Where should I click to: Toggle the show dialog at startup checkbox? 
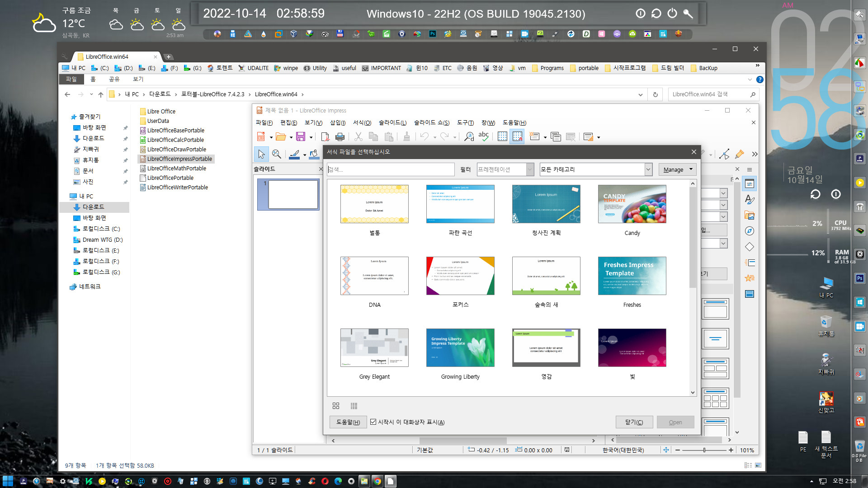point(373,422)
